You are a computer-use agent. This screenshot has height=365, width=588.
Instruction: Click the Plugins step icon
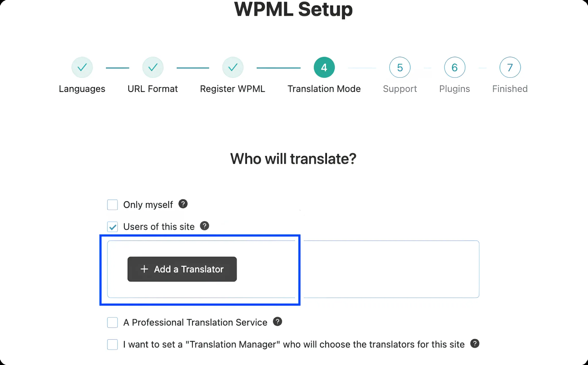(x=454, y=67)
